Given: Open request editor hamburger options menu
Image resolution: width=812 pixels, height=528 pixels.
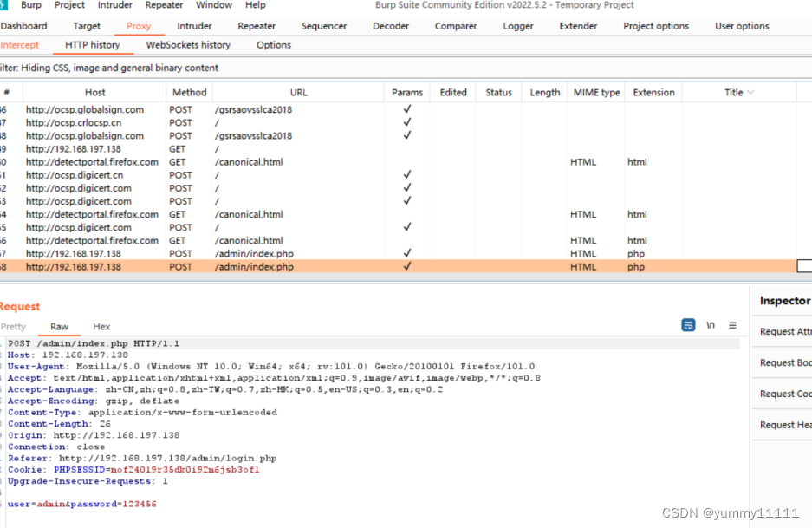Looking at the screenshot, I should (732, 325).
